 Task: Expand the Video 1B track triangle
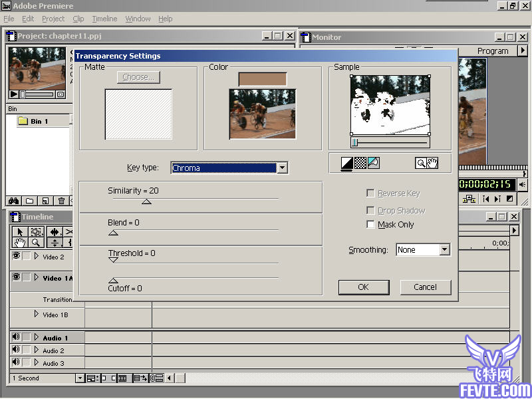[37, 314]
